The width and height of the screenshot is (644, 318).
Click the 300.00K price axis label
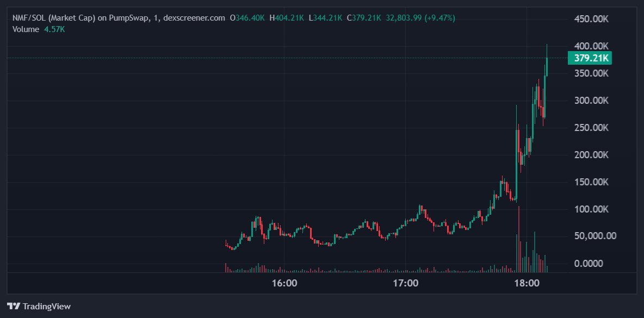point(591,101)
